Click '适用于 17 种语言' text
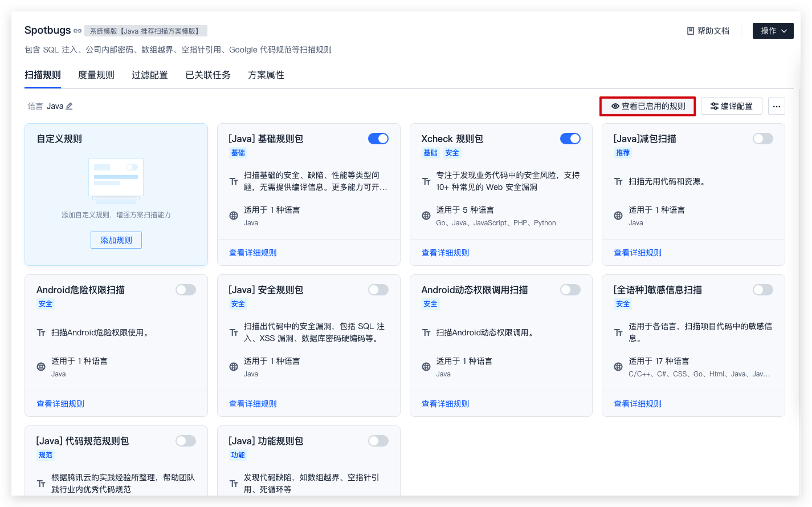 (x=659, y=361)
